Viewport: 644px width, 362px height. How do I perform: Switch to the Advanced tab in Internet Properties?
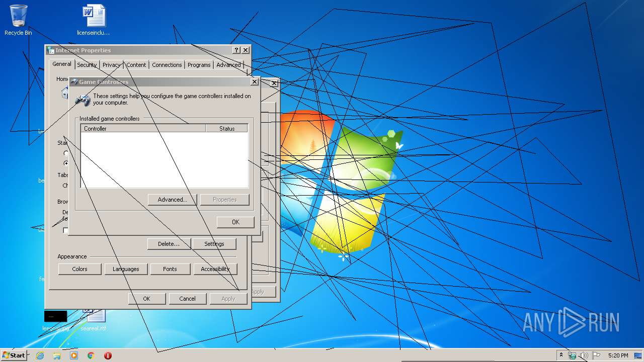(x=228, y=65)
